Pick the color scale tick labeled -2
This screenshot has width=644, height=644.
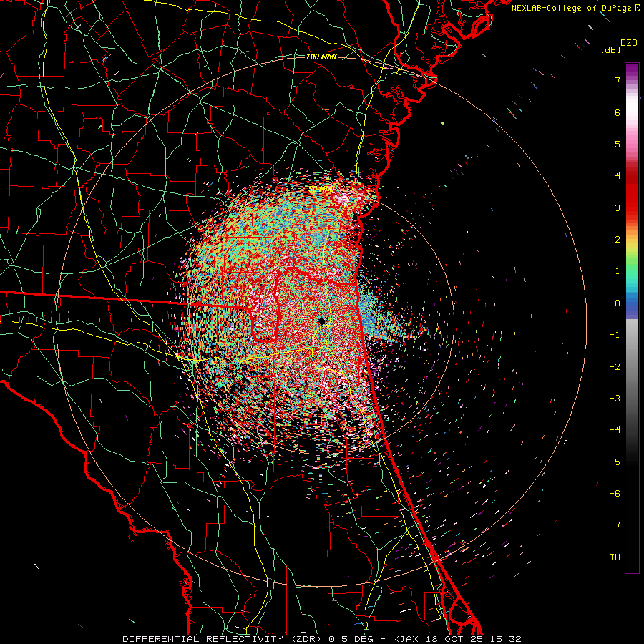pyautogui.click(x=615, y=367)
